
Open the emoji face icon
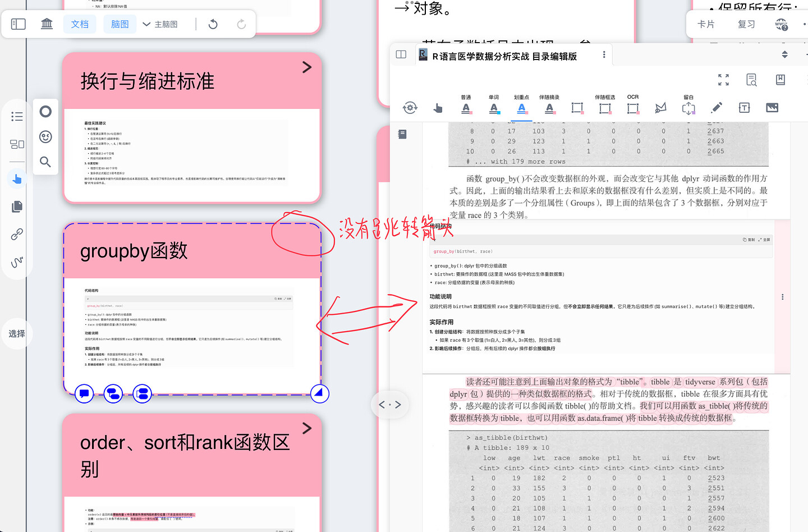point(45,136)
